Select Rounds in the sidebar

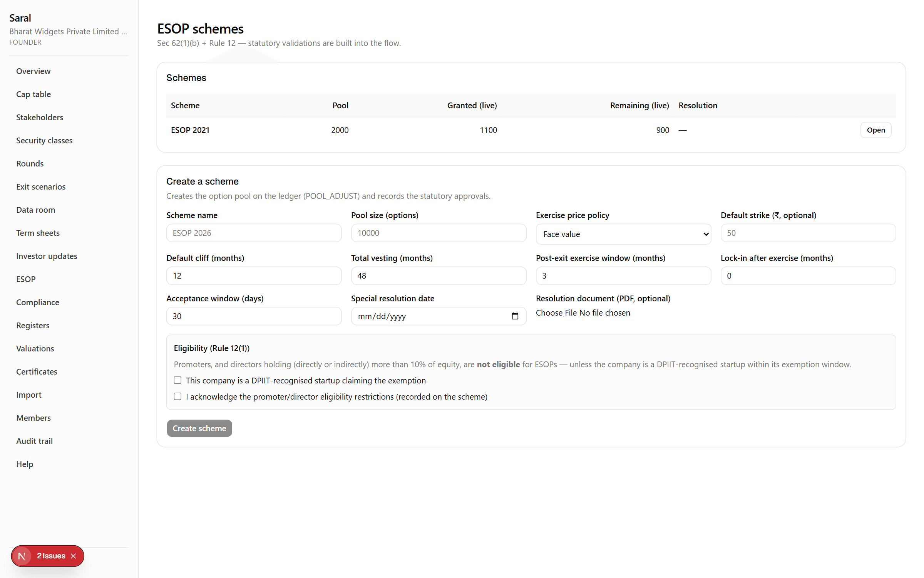tap(30, 163)
